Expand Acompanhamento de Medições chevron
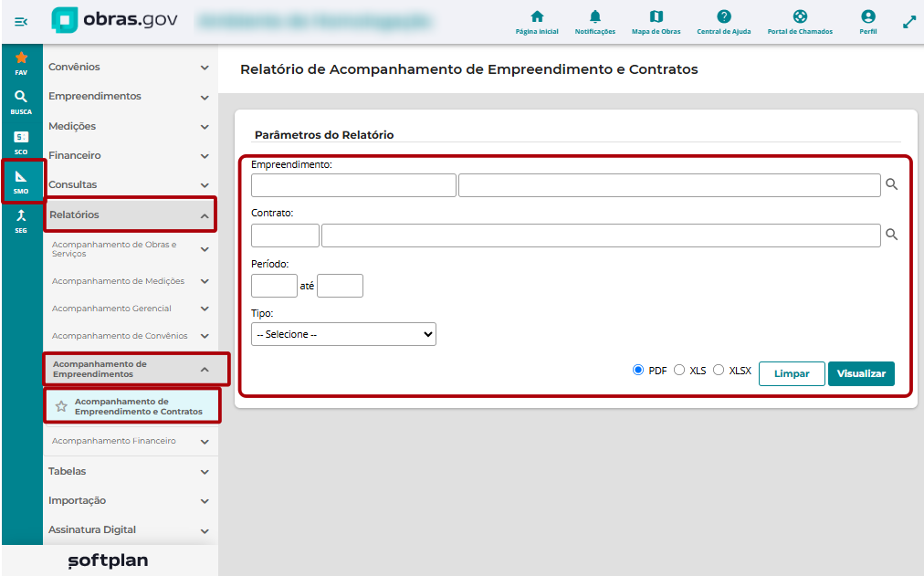The height and width of the screenshot is (576, 924). [205, 281]
